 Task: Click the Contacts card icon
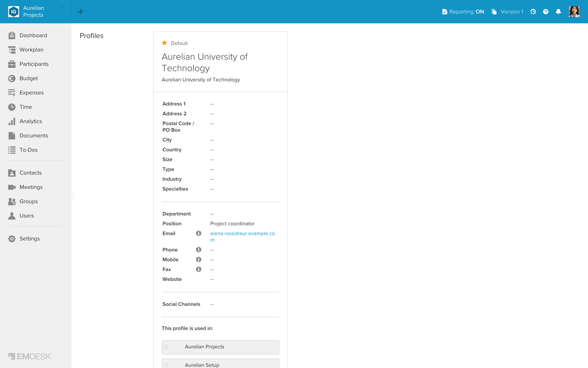tap(12, 173)
